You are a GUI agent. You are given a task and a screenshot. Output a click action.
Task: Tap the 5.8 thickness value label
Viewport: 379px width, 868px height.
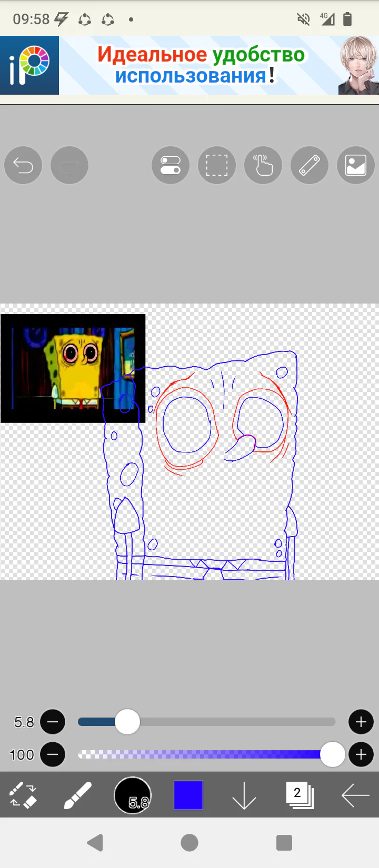(x=24, y=722)
